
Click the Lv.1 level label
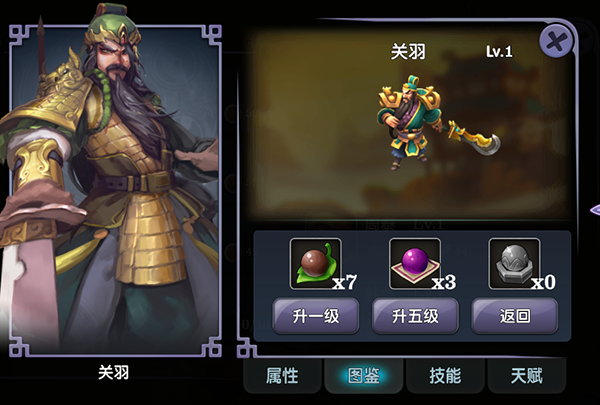pos(499,51)
